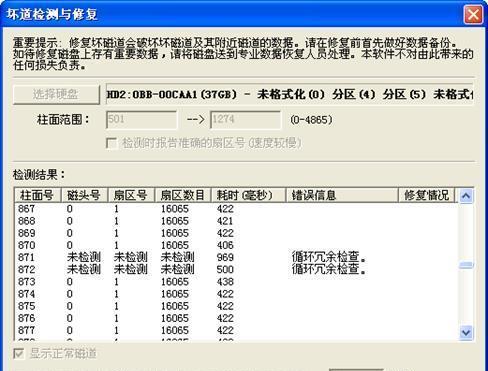Click the selected disk text HD2:0BB-00CAA1 (37GB)

point(171,95)
